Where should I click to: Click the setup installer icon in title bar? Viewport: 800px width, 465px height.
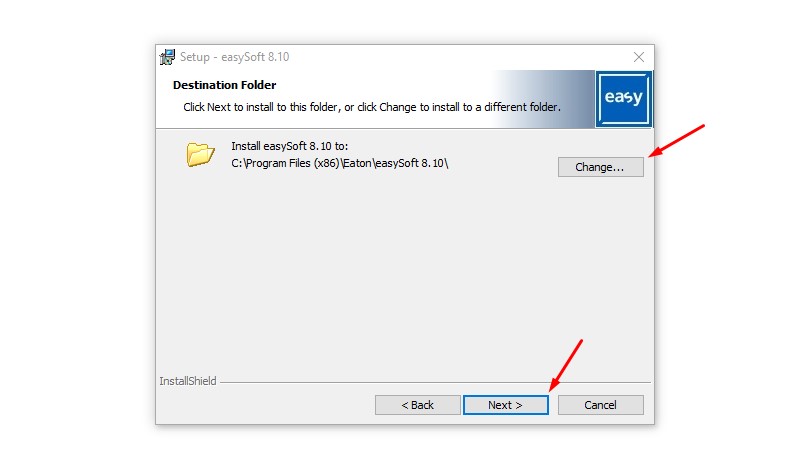[x=167, y=57]
